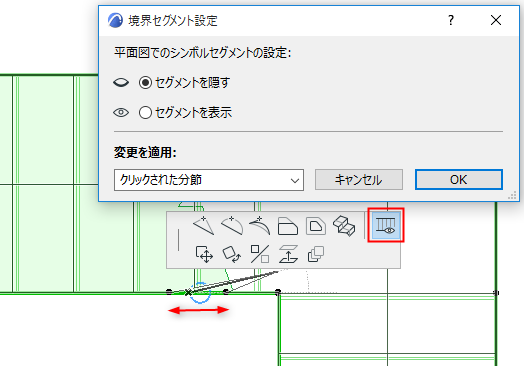The image size is (524, 366).
Task: Click the help question mark button
Action: point(451,20)
